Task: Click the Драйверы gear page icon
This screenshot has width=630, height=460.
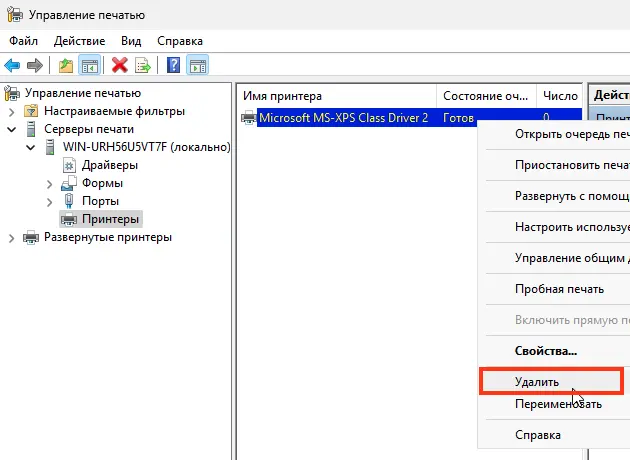Action: coord(69,165)
